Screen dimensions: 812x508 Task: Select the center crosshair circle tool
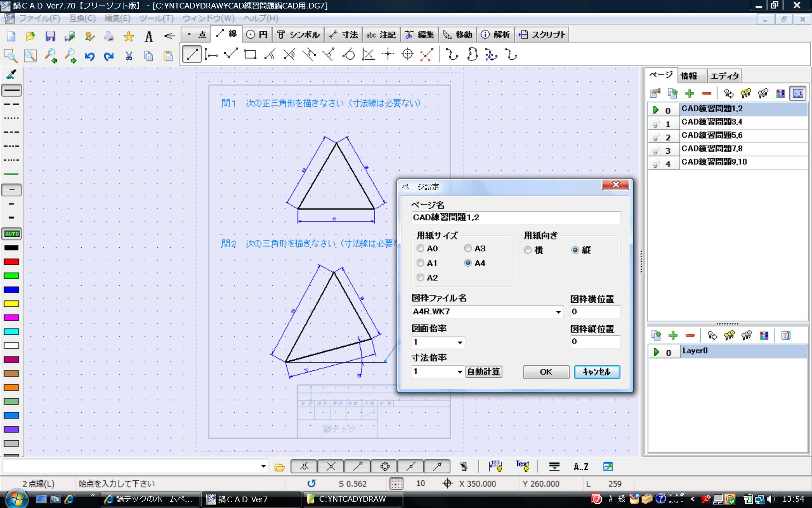[407, 54]
